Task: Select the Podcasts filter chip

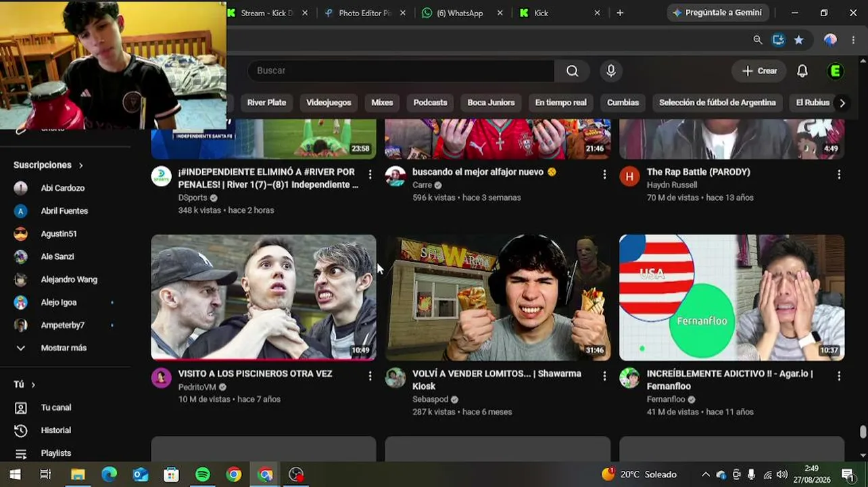Action: (430, 103)
